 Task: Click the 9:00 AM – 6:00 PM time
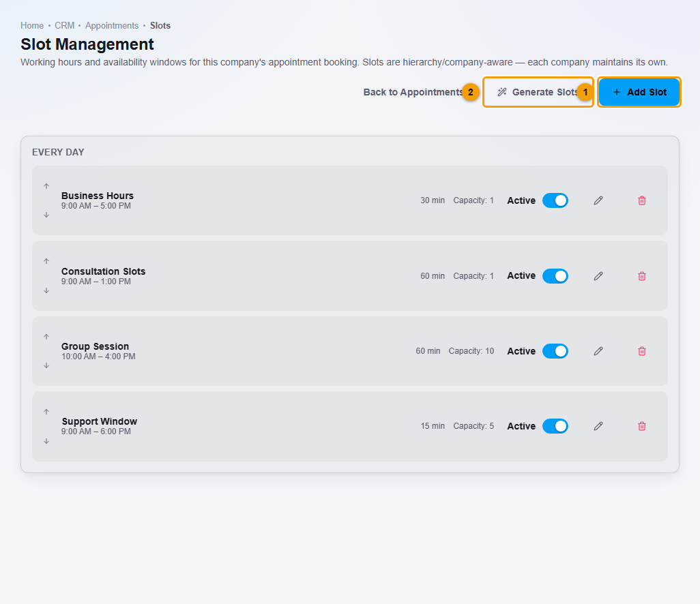tap(96, 432)
